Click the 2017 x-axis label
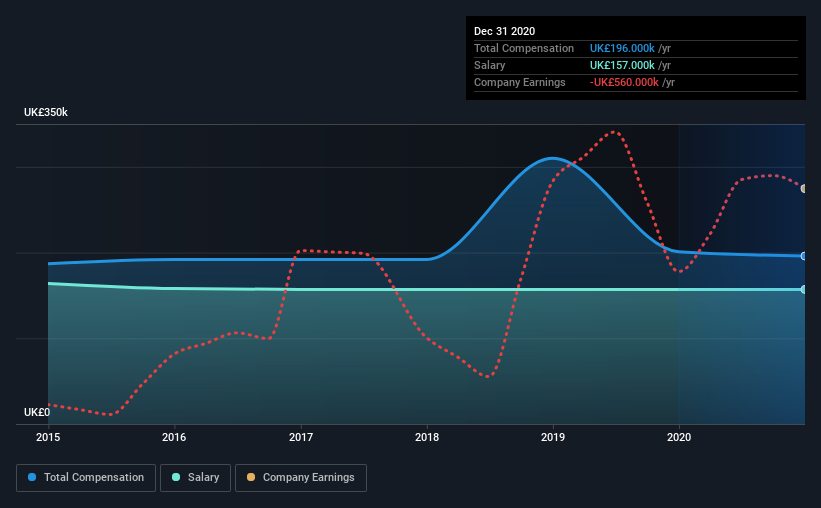This screenshot has height=508, width=821. click(301, 437)
